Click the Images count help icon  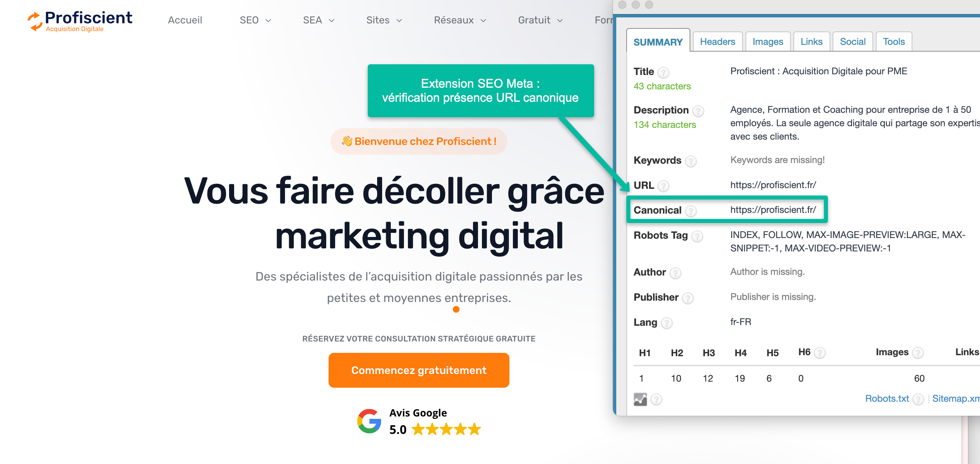tap(918, 353)
